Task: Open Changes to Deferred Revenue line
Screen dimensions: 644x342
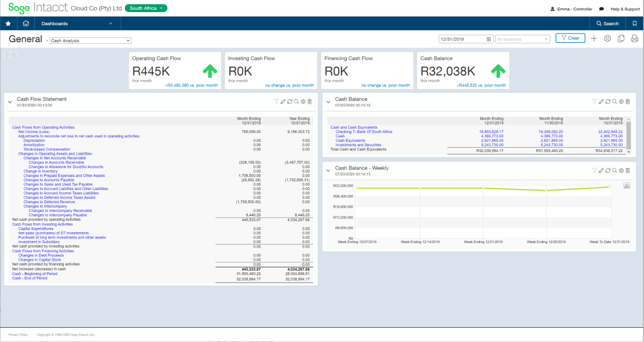Action: [49, 202]
